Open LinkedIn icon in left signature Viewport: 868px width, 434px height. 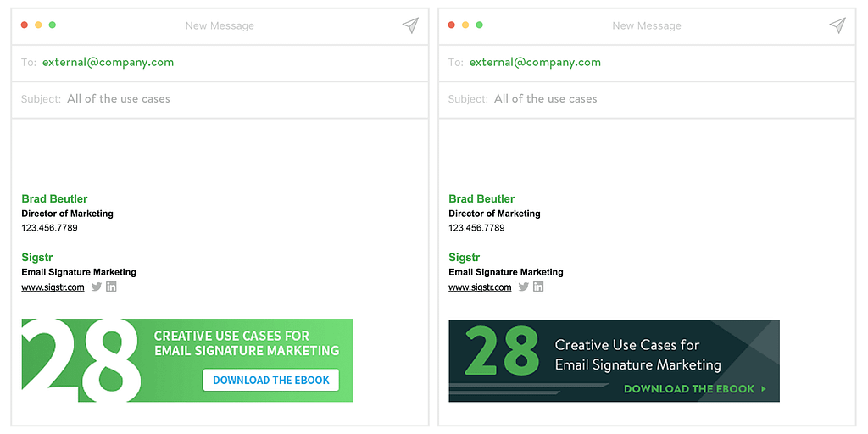click(111, 287)
